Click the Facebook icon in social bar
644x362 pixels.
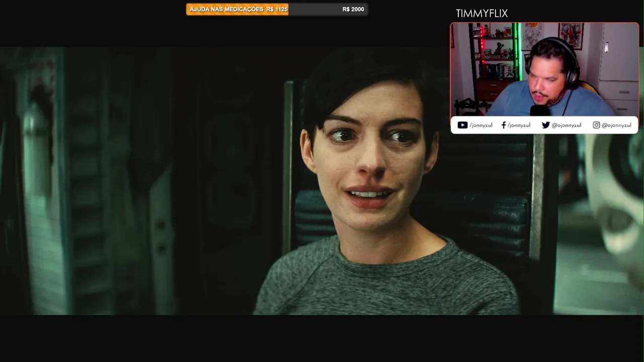point(504,125)
